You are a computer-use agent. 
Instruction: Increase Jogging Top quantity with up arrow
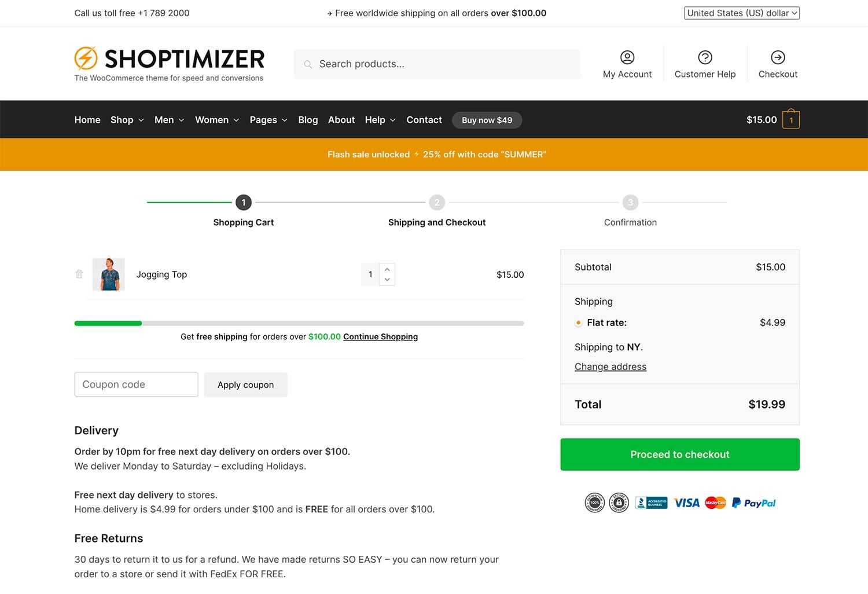[x=387, y=269]
